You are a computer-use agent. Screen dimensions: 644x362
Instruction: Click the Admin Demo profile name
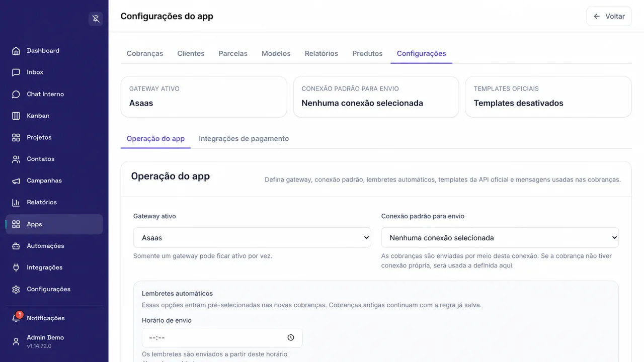45,337
